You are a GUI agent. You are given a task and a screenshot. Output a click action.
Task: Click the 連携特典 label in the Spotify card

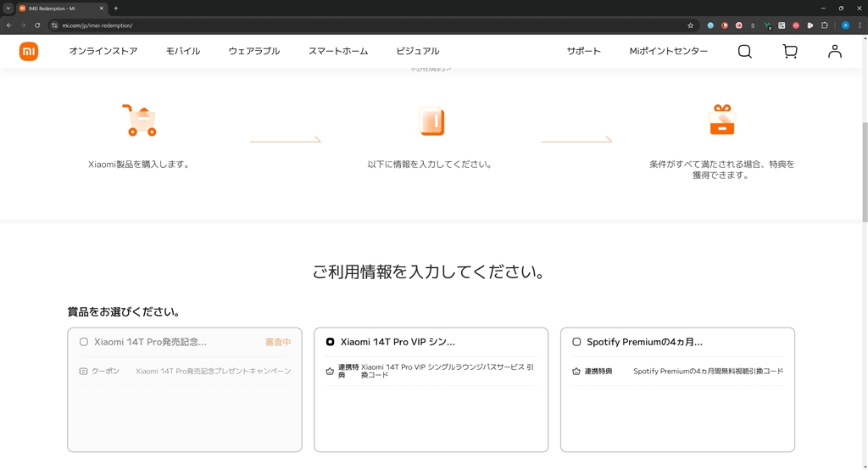click(x=598, y=372)
